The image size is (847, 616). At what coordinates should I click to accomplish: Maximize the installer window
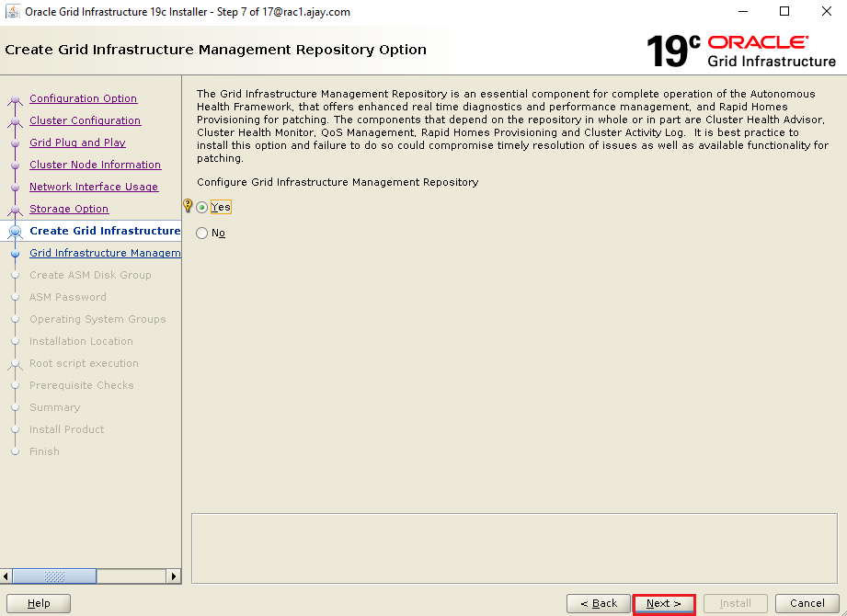coord(784,11)
